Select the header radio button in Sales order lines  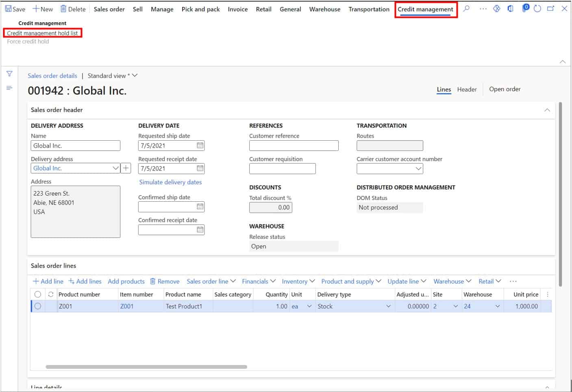(x=38, y=294)
